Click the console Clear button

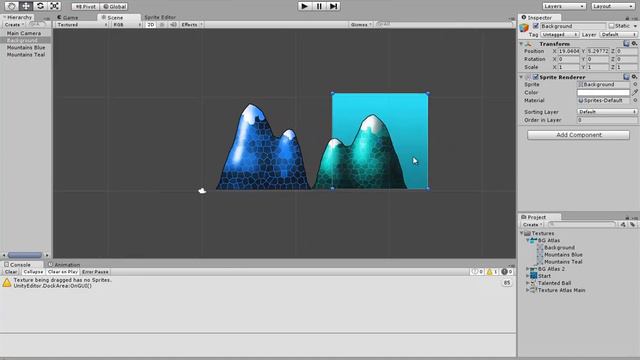[11, 271]
